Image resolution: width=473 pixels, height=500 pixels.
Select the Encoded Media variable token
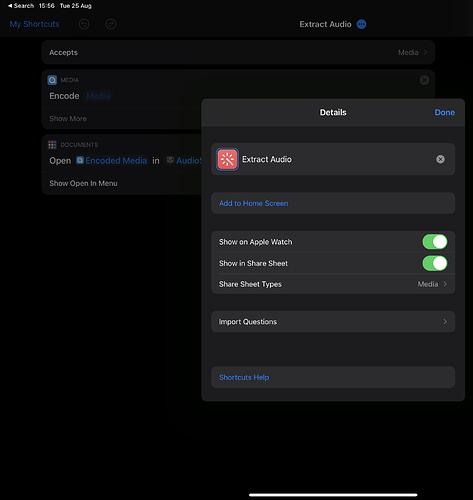tap(112, 161)
